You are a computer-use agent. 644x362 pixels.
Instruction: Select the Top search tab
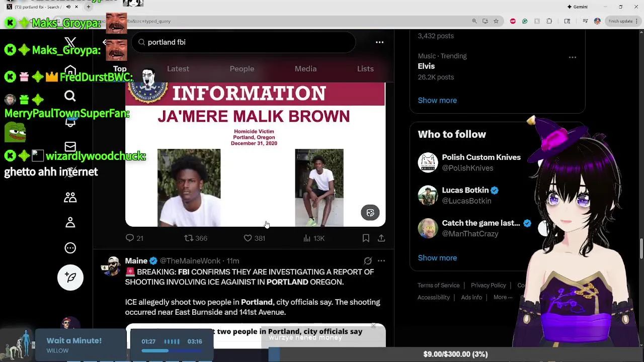(x=120, y=69)
